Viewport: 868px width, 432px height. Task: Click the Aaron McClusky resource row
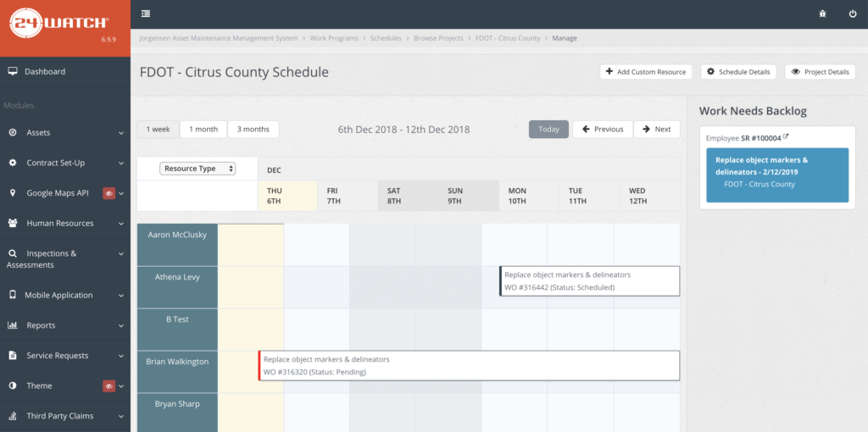pyautogui.click(x=177, y=245)
